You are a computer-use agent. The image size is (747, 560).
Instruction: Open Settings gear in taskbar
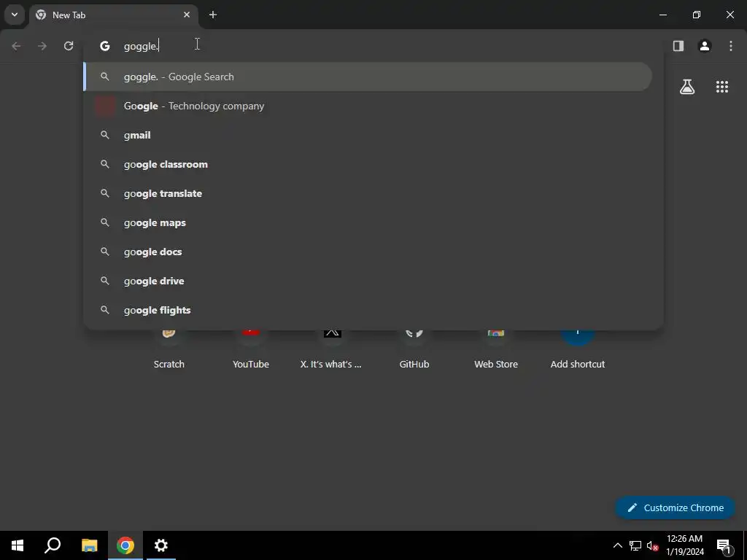[161, 545]
